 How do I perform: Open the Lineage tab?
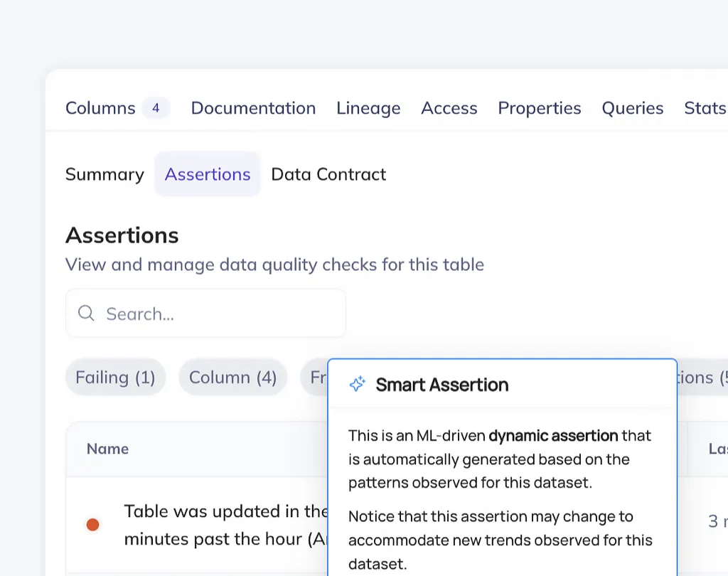368,108
